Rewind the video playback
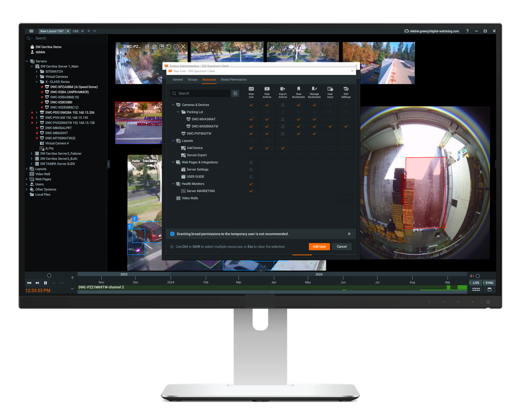 pyautogui.click(x=37, y=283)
